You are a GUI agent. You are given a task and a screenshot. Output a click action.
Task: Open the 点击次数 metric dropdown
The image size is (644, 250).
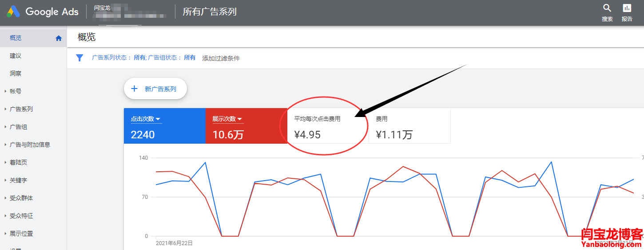click(x=146, y=119)
